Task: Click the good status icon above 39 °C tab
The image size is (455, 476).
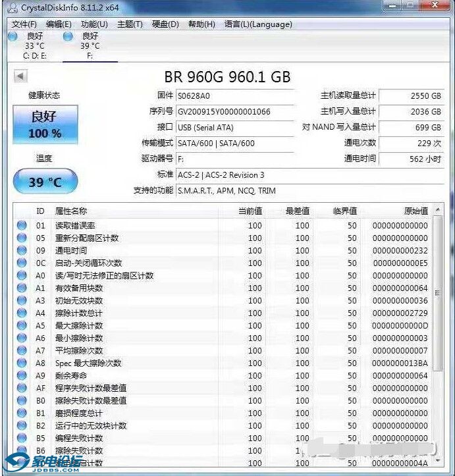Action: tap(68, 36)
